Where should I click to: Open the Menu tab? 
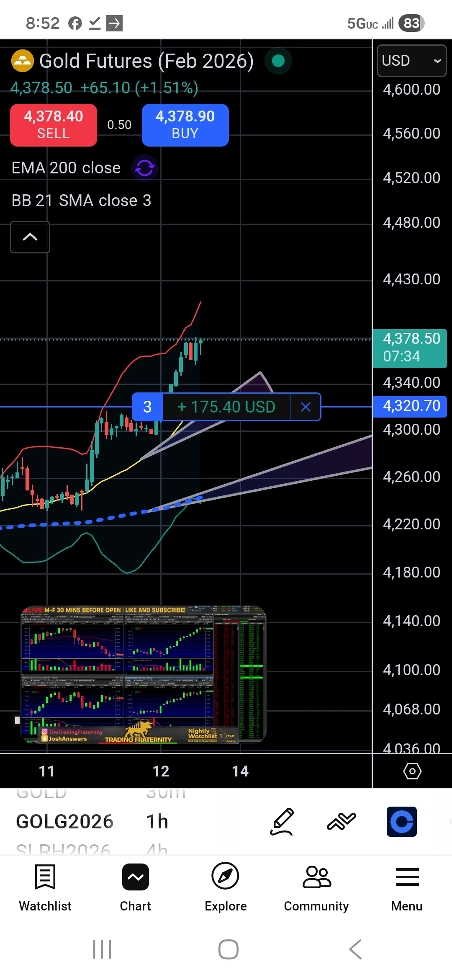pyautogui.click(x=407, y=888)
